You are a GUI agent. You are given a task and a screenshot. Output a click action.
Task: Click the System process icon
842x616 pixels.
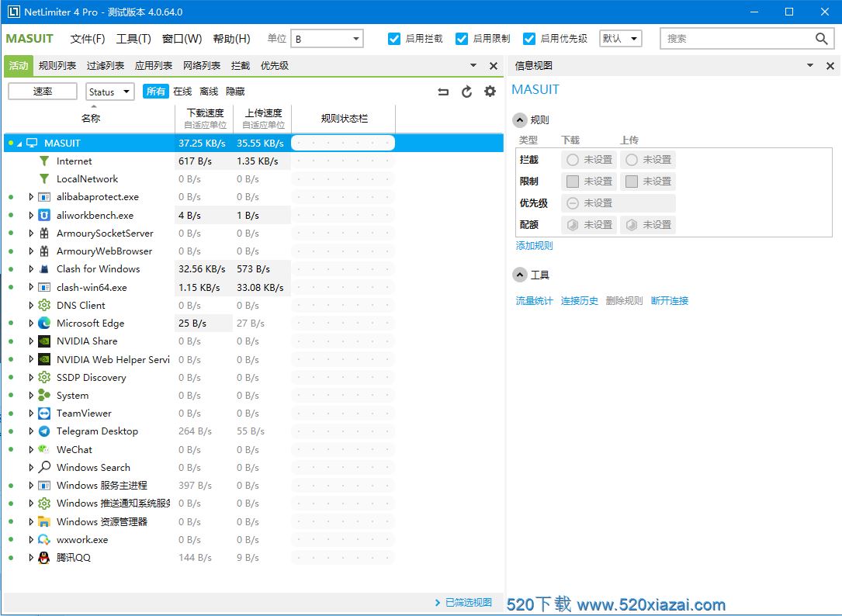[44, 395]
